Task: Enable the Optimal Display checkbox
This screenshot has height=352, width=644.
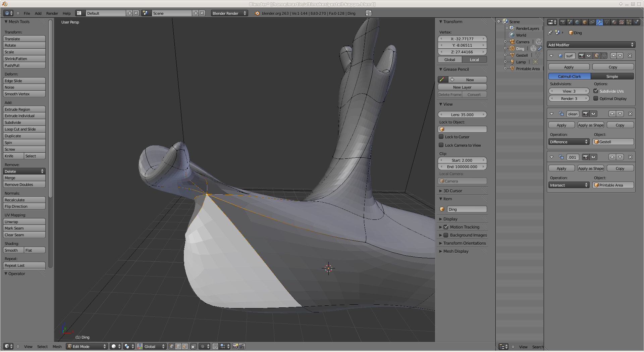Action: coord(596,99)
